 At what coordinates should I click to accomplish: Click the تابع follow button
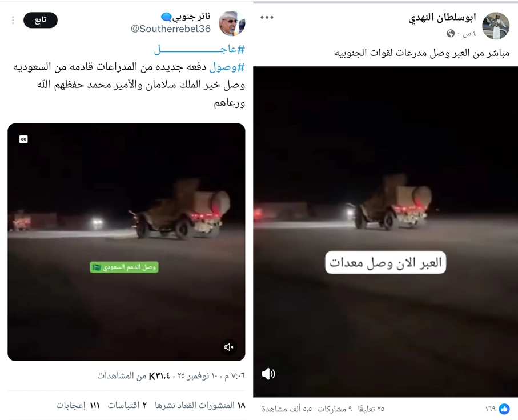[41, 20]
